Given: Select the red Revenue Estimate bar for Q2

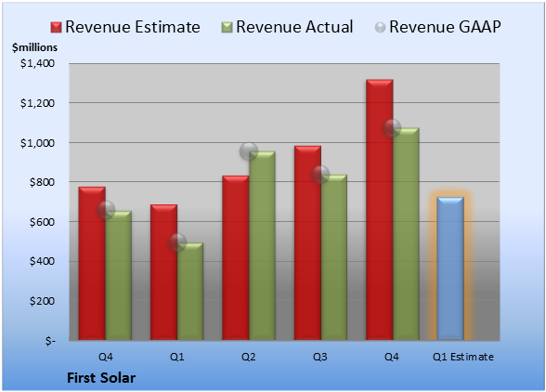Looking at the screenshot, I should pos(236,258).
